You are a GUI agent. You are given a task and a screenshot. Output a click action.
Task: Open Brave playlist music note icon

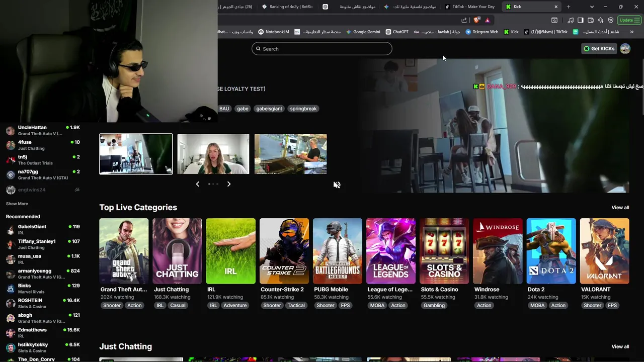[571, 20]
